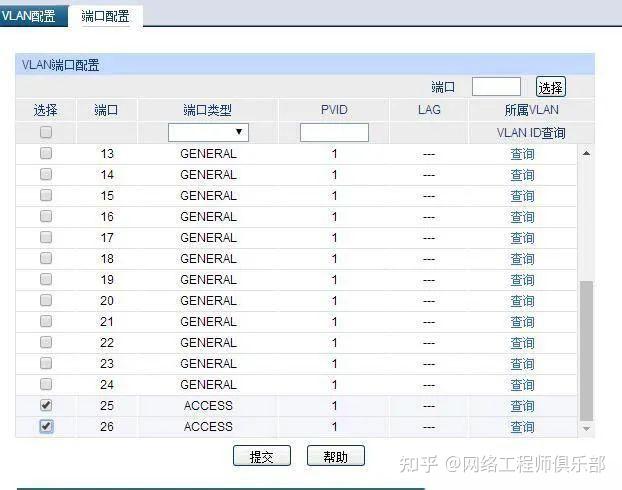
Task: Open 查询 for port 19
Action: tap(522, 280)
